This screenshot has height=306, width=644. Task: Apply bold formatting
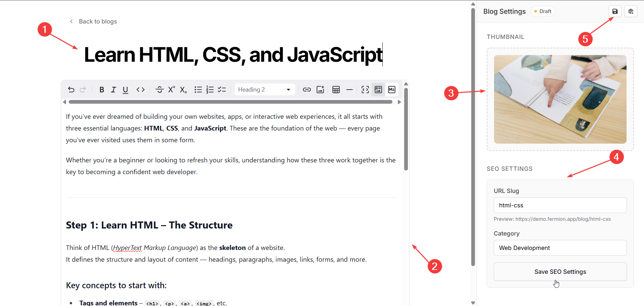[102, 90]
